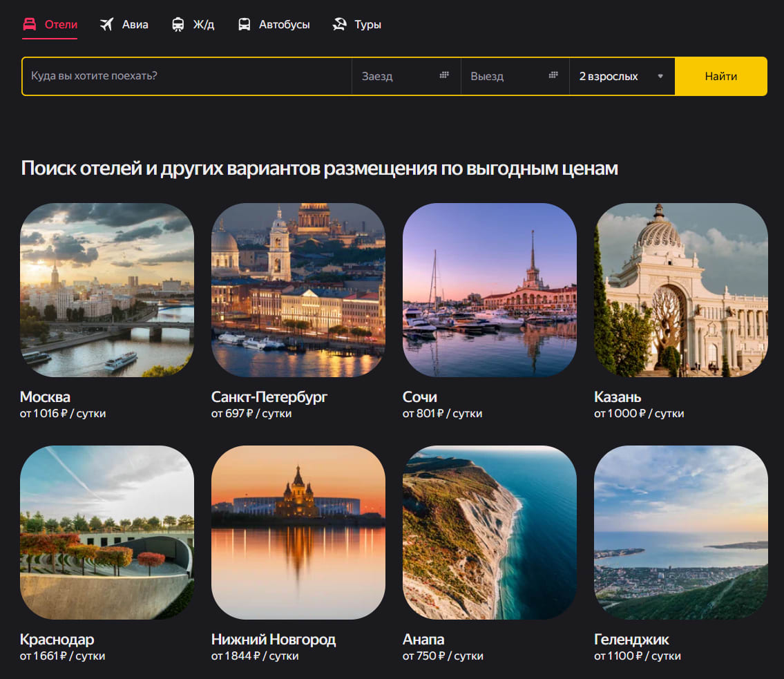Click price text от 1 844 ₽ / сутки

(255, 656)
